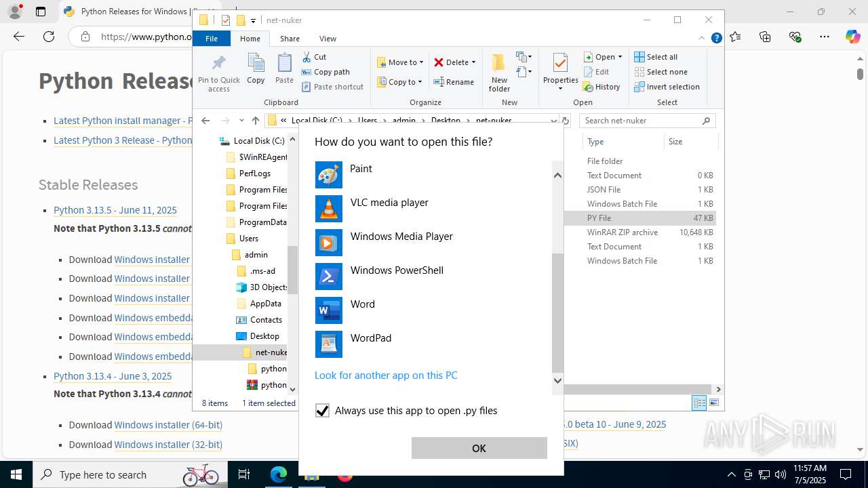
Task: Expand the Copy to dropdown
Action: (x=420, y=82)
